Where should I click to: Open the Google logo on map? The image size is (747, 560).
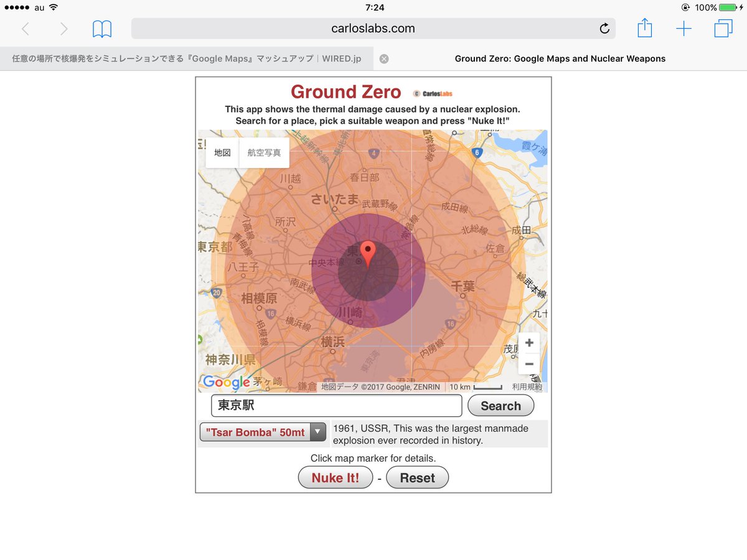click(226, 382)
